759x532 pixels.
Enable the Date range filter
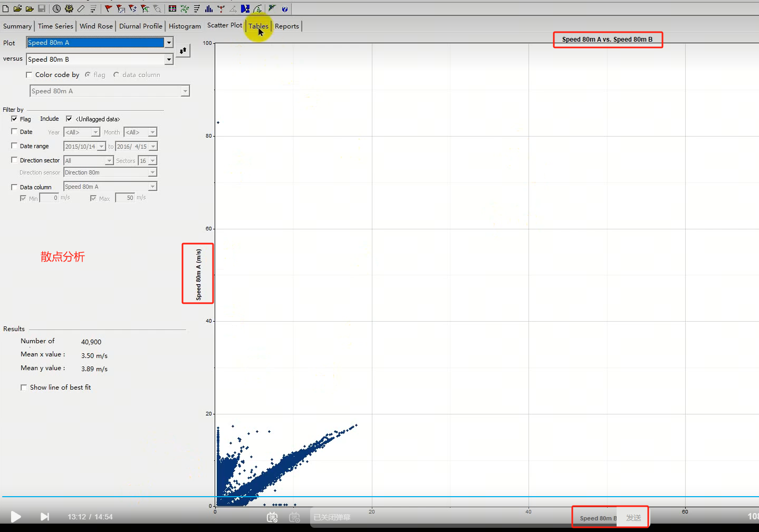tap(14, 146)
